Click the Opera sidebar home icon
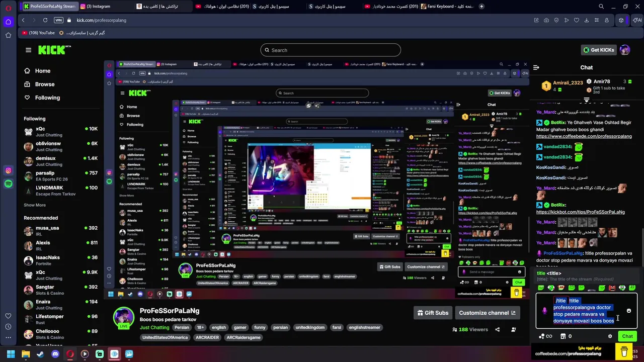The width and height of the screenshot is (644, 362). coord(8,22)
